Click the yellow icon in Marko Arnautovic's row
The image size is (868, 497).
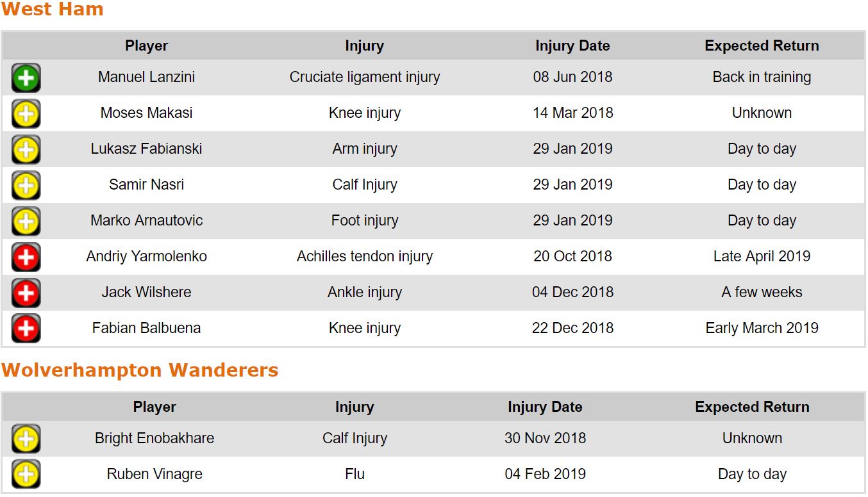tap(26, 222)
